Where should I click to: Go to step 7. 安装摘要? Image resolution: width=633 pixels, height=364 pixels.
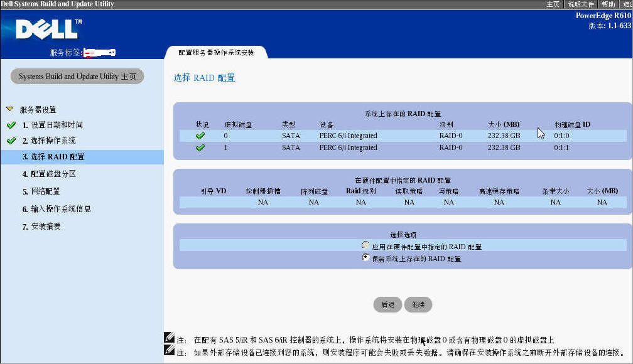41,227
